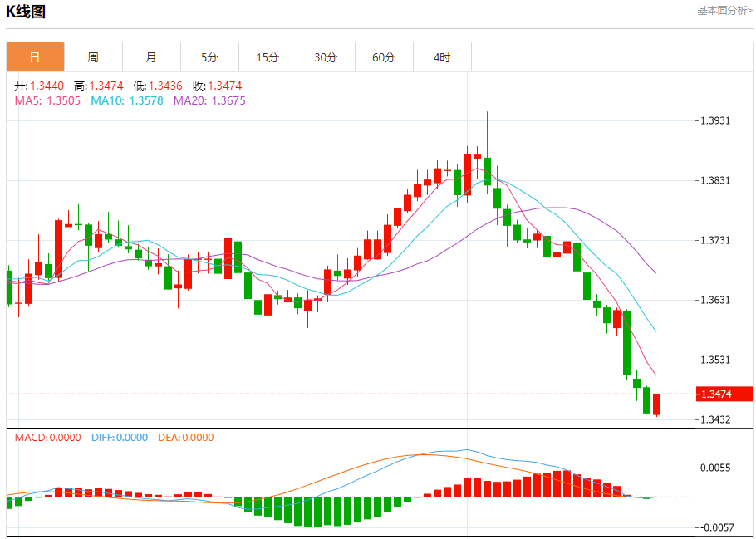
Task: Click the 开: 1.3440 open value
Action: [x=39, y=86]
